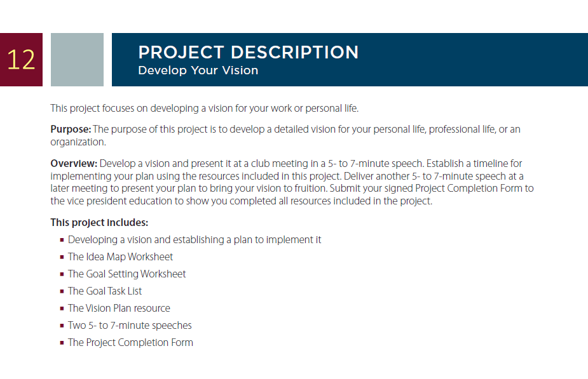Viewport: 588px width, 379px height.
Task: Click the Develop Your Vision subtitle
Action: click(x=198, y=70)
